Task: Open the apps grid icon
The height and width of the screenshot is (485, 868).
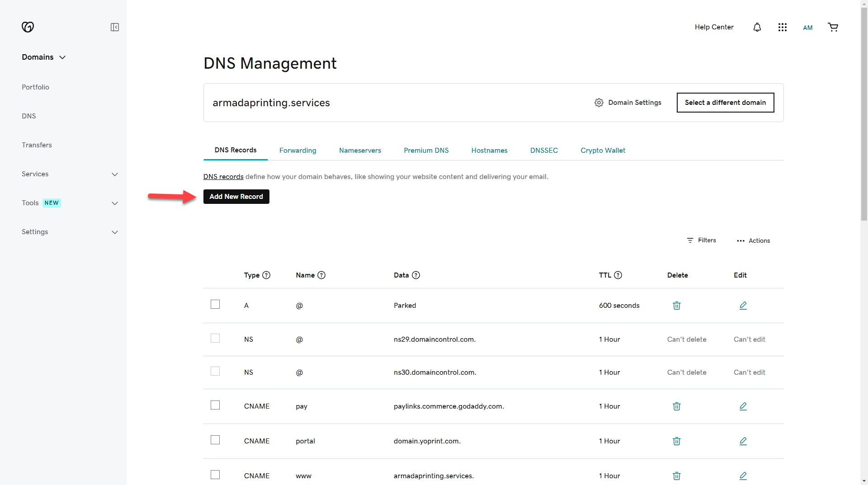Action: tap(783, 27)
